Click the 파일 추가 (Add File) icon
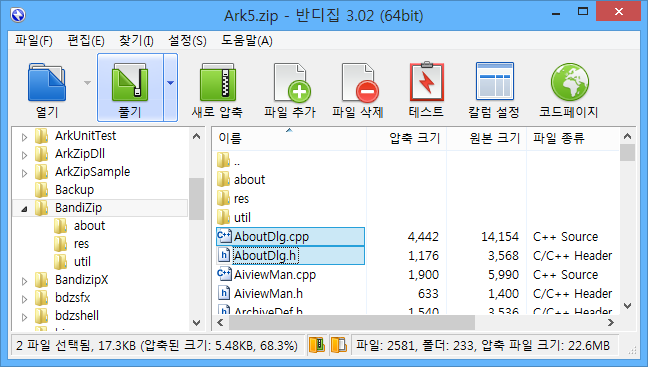The image size is (648, 367). coord(291,82)
